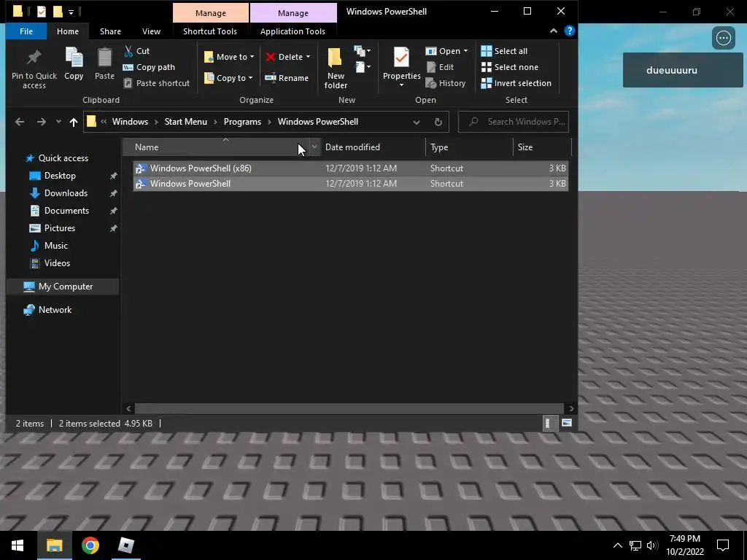Click Select all
The height and width of the screenshot is (560, 747).
(x=504, y=51)
